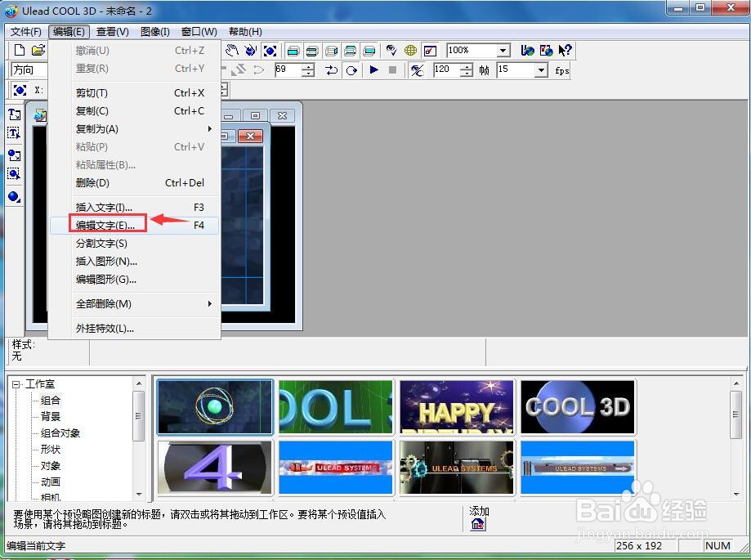Activate the context help pointer icon
Image resolution: width=751 pixels, height=560 pixels.
tap(565, 50)
